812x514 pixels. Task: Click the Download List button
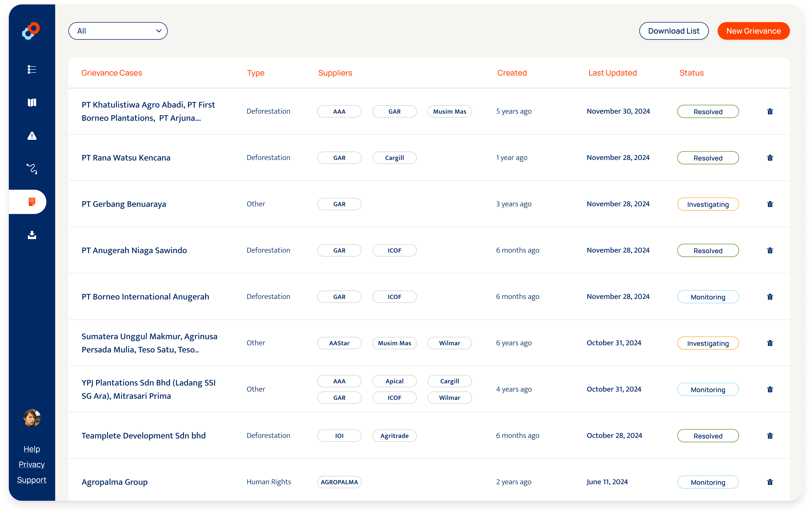[673, 31]
